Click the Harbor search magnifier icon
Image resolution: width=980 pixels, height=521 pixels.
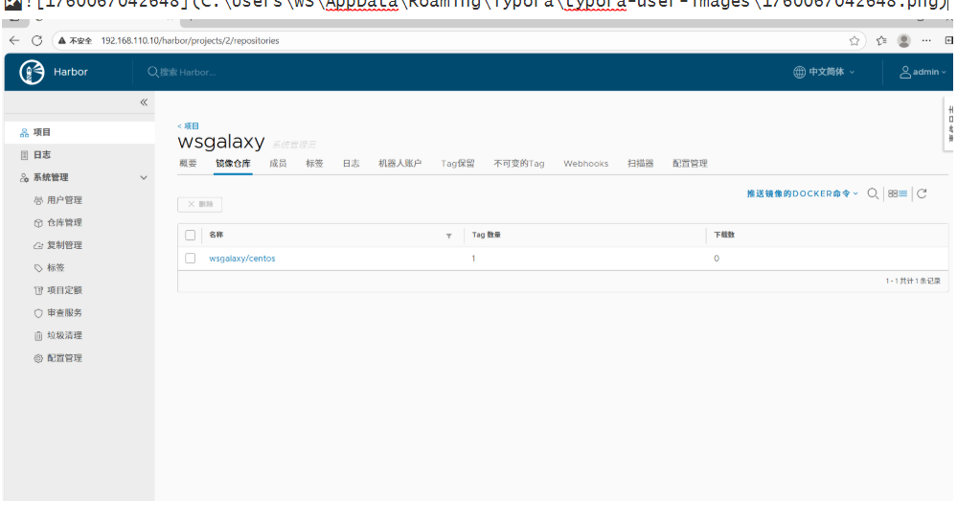point(152,72)
